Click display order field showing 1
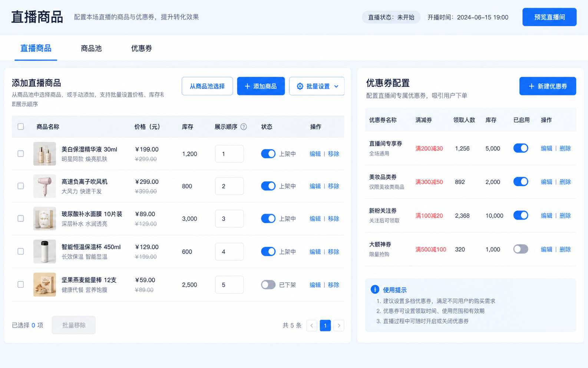The width and height of the screenshot is (588, 368). (229, 154)
